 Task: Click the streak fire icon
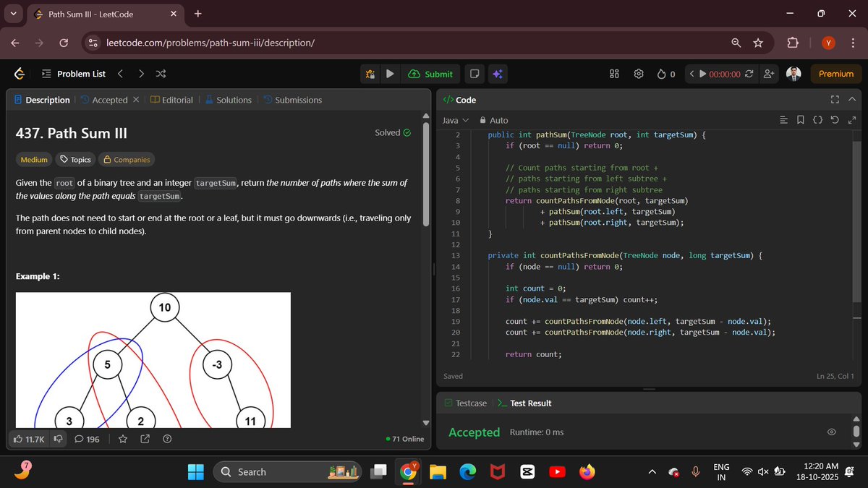pyautogui.click(x=661, y=74)
